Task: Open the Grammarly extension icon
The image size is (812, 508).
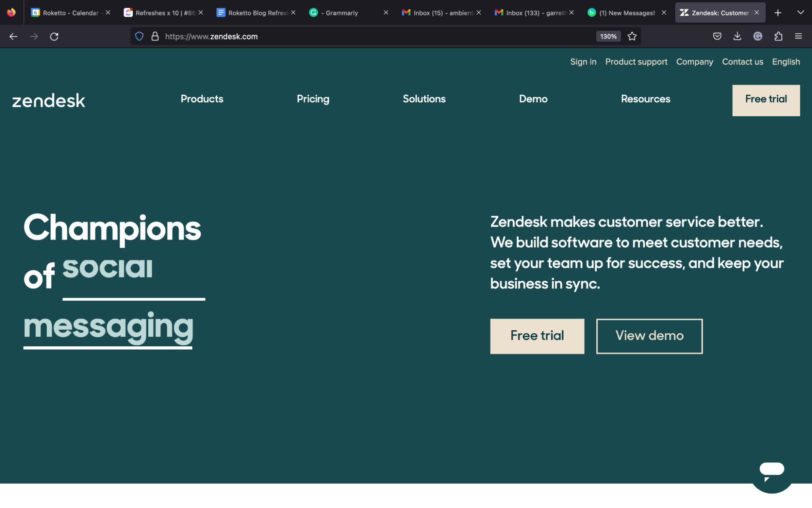Action: point(758,36)
